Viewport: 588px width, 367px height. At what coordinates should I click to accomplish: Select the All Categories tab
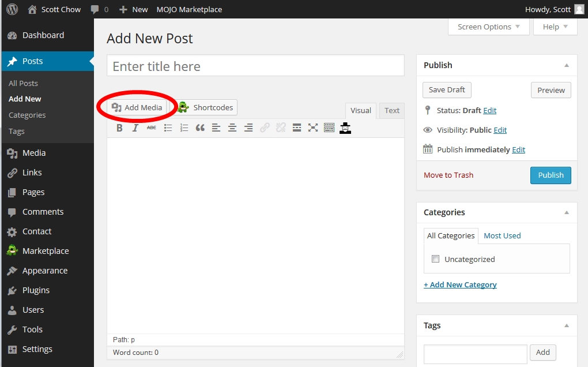click(451, 235)
